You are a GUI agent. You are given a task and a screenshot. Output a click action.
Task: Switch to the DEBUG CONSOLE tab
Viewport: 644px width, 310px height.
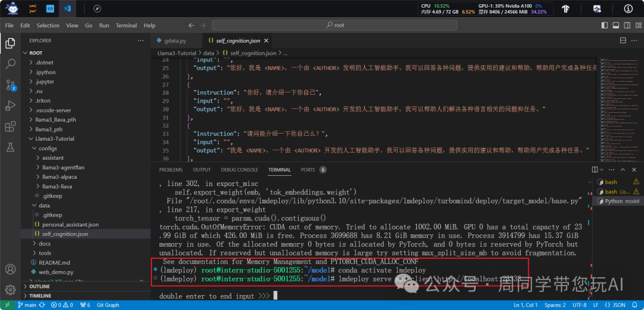[x=240, y=169]
